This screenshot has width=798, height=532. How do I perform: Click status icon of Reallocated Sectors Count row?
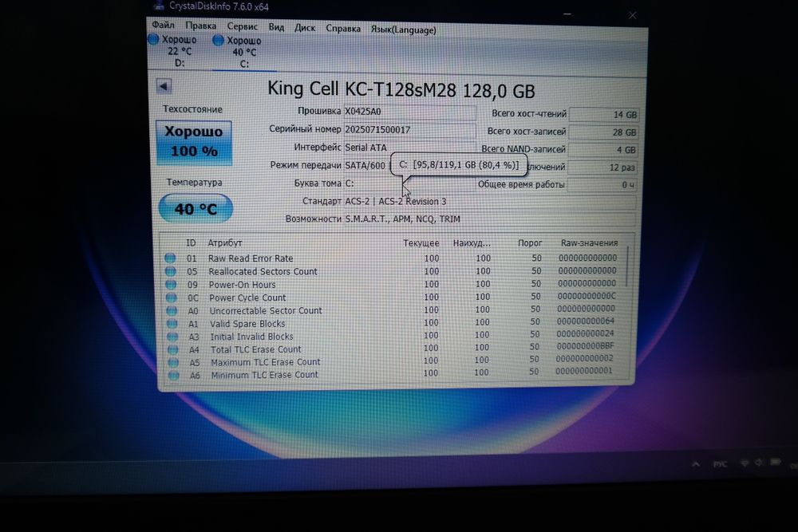click(x=171, y=272)
